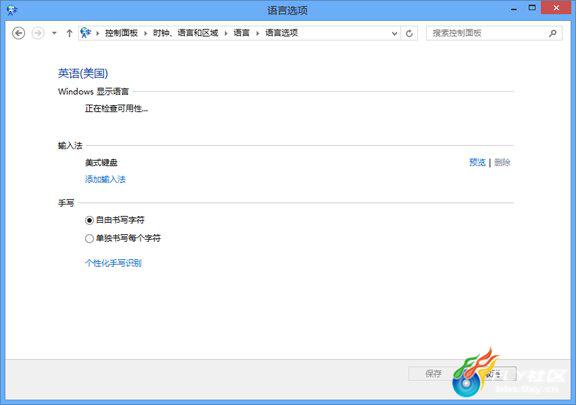576x405 pixels.
Task: Click the language icon in address bar
Action: click(x=86, y=33)
